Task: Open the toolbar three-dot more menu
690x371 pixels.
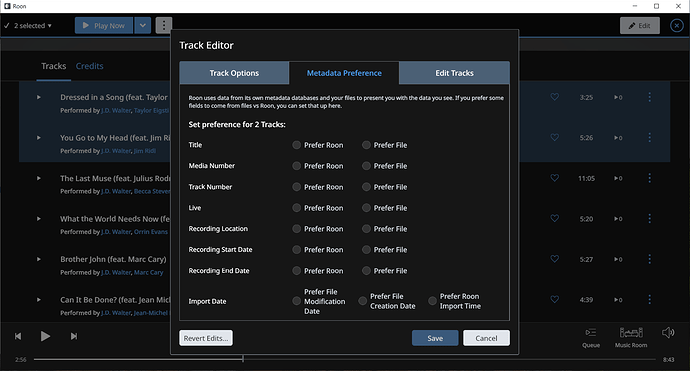Action: coord(164,26)
